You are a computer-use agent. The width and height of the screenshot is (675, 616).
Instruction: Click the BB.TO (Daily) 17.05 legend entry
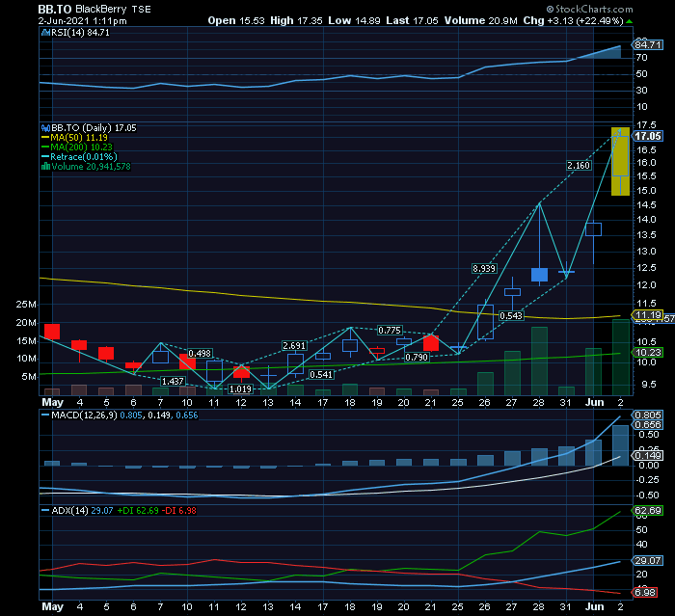click(x=94, y=128)
